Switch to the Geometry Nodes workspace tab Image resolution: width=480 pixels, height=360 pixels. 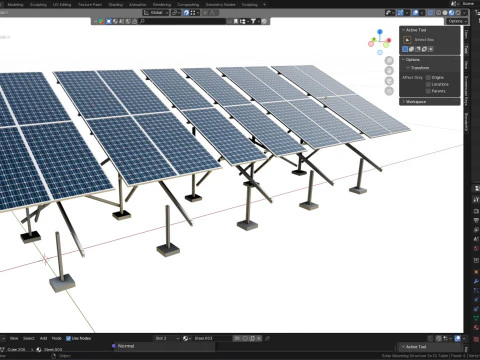pyautogui.click(x=220, y=5)
